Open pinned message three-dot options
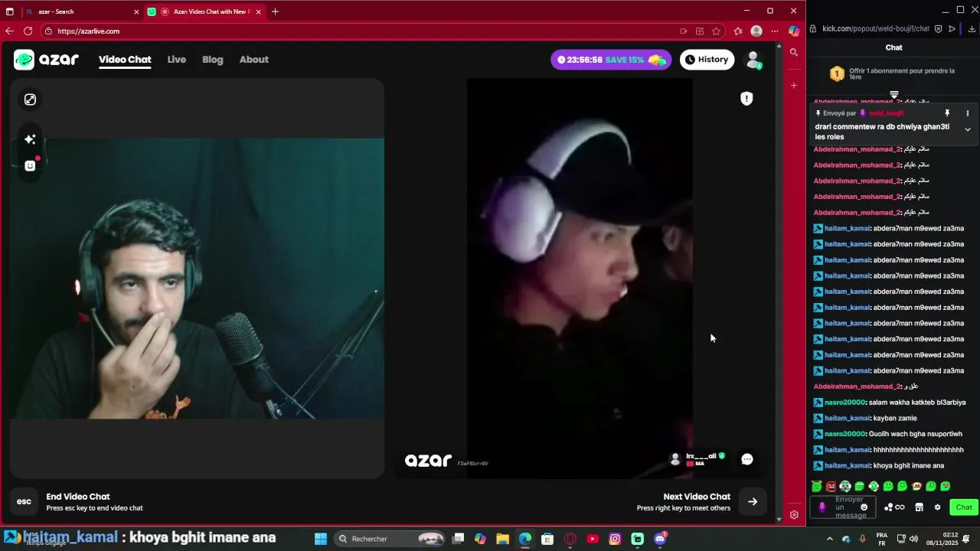980x551 pixels. (x=968, y=113)
